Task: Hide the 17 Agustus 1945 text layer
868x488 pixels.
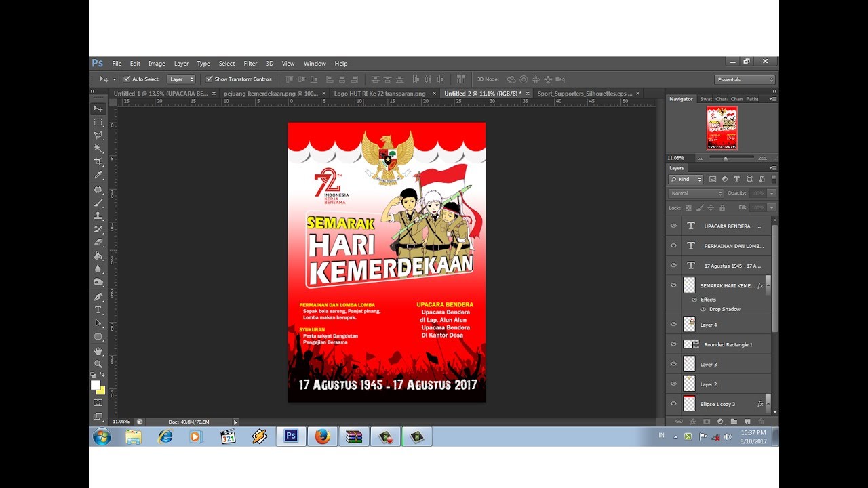Action: 673,266
